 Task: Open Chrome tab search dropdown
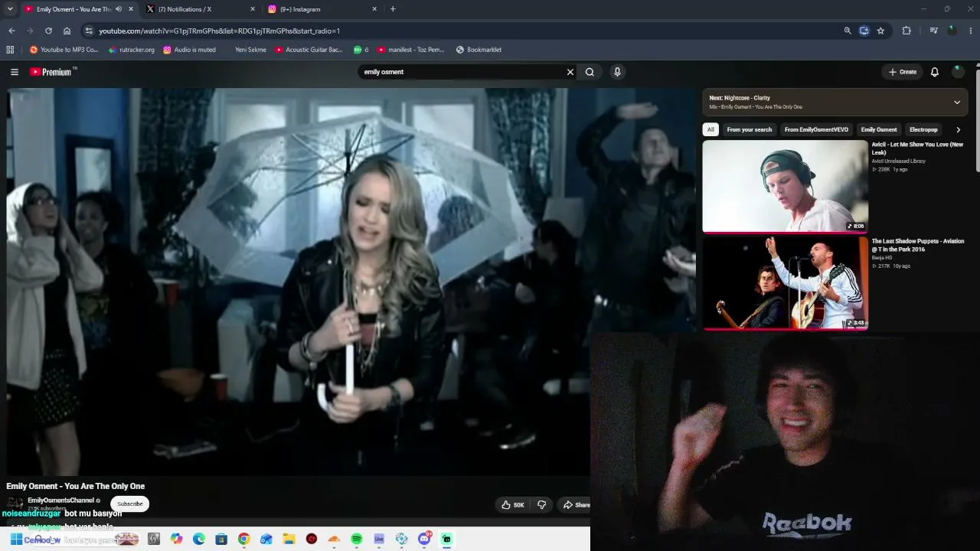click(10, 9)
